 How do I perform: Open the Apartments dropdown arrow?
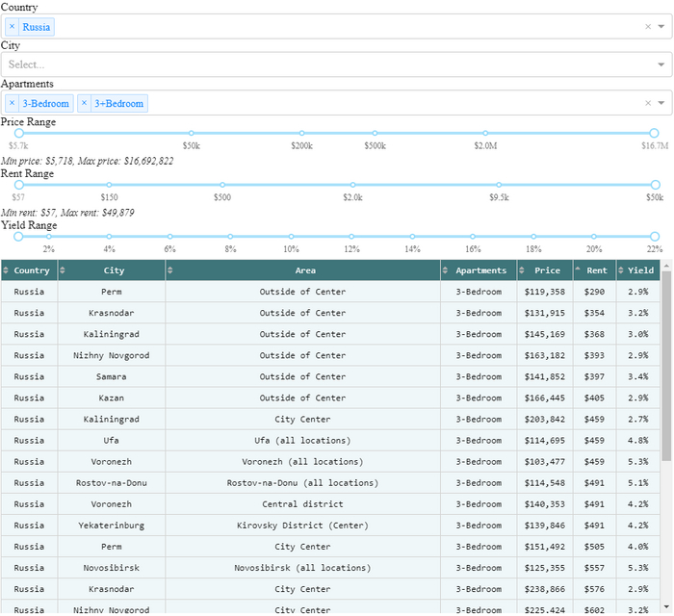point(661,104)
